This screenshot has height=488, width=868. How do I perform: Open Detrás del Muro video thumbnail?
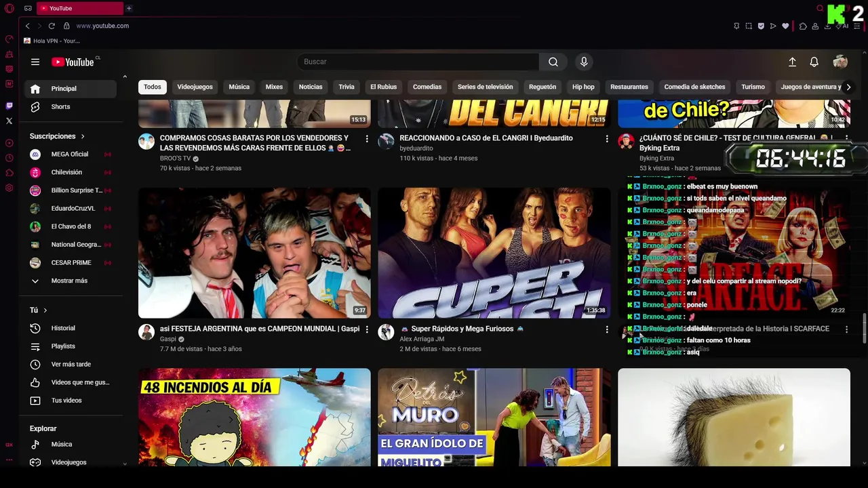tap(494, 417)
